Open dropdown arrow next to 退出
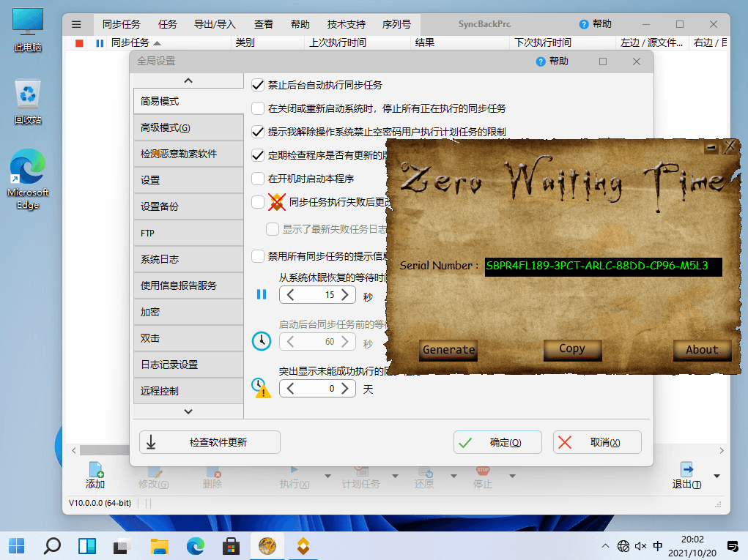The image size is (748, 560). 716,476
